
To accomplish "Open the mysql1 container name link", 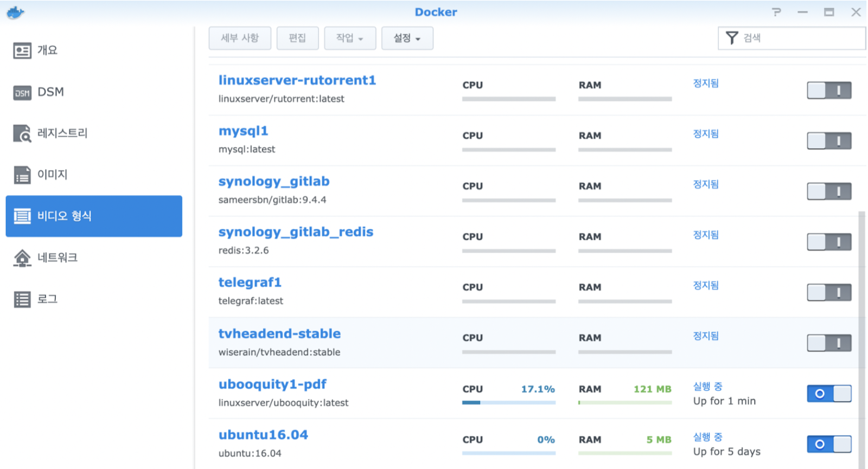I will coord(243,131).
